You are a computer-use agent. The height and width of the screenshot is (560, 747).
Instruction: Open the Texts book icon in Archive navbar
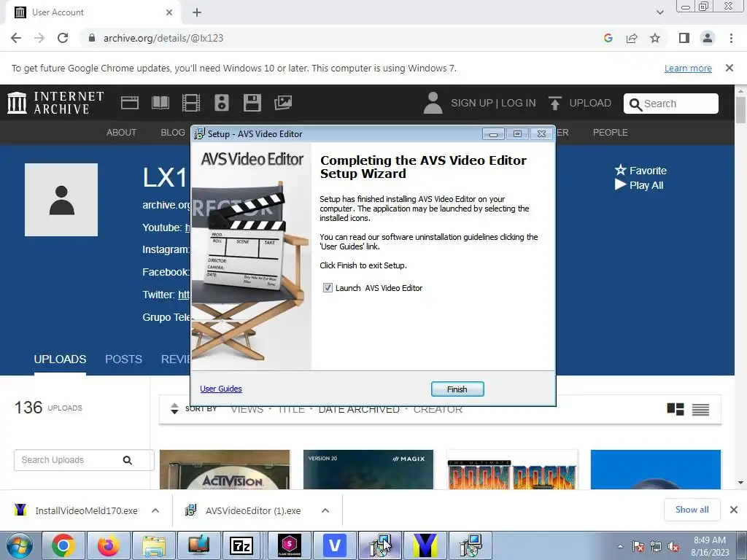pyautogui.click(x=160, y=103)
